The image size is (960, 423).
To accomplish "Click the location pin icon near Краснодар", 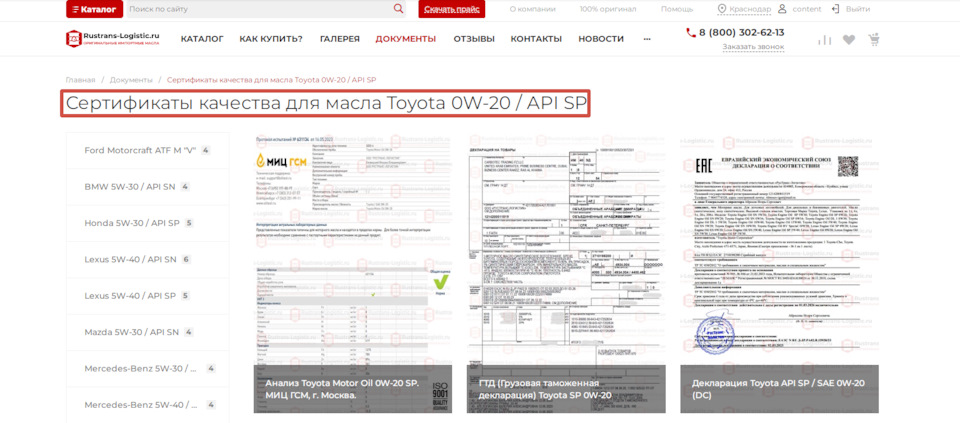I will [722, 9].
